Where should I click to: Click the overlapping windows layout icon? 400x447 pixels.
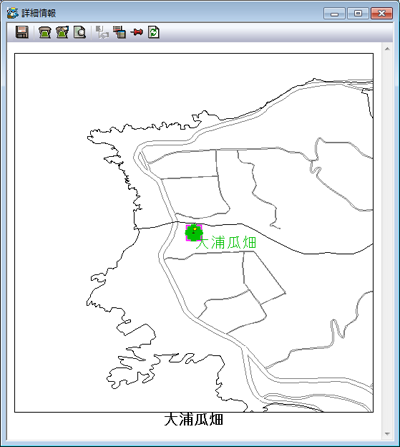tap(119, 32)
